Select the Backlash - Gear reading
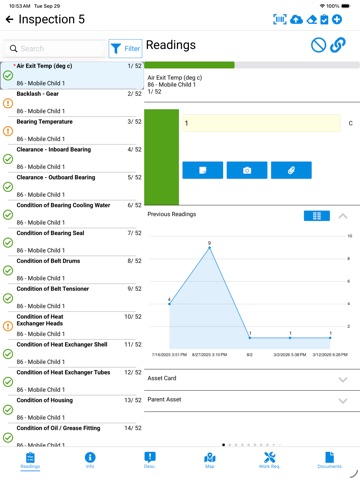Image resolution: width=360 pixels, height=480 pixels. tap(72, 103)
